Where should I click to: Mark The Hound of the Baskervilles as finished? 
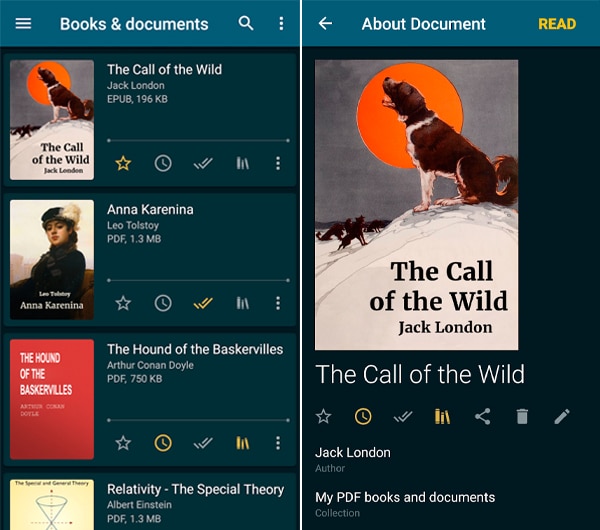[x=203, y=444]
